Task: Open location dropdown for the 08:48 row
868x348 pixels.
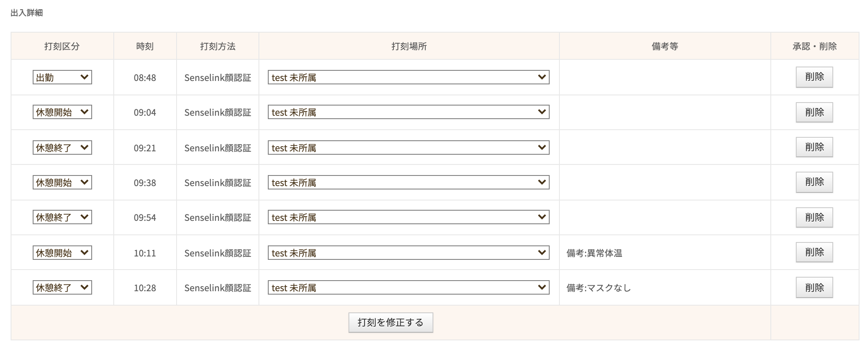Action: (408, 77)
